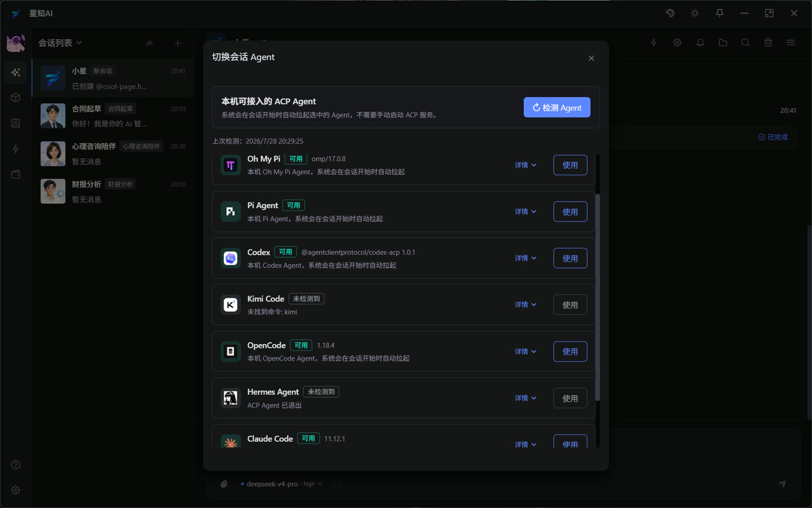
Task: Click the 未找到命令: kimi message
Action: tap(272, 312)
